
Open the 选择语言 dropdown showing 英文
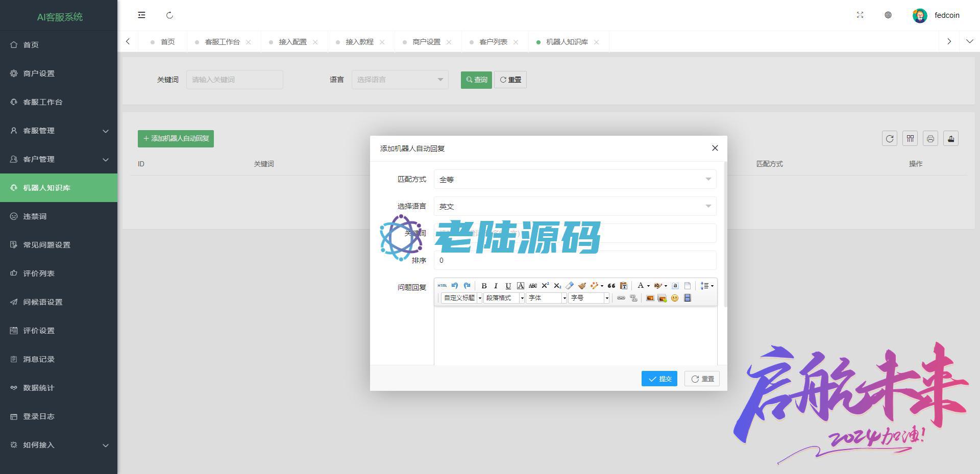575,206
